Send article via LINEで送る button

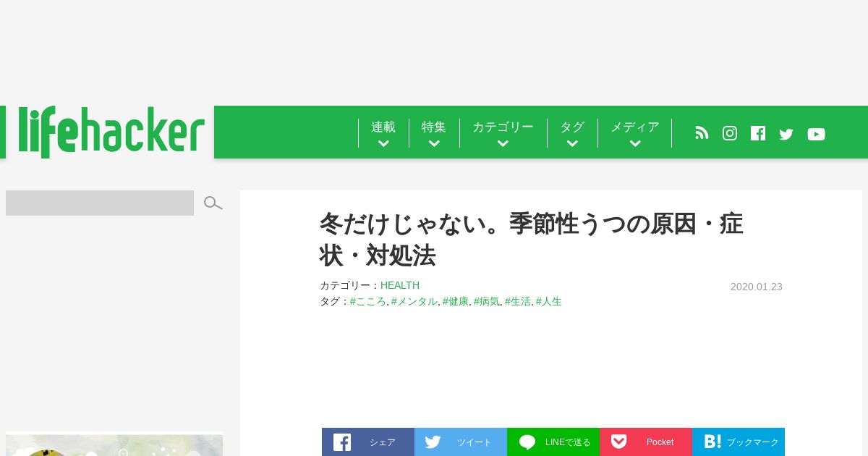coord(553,442)
